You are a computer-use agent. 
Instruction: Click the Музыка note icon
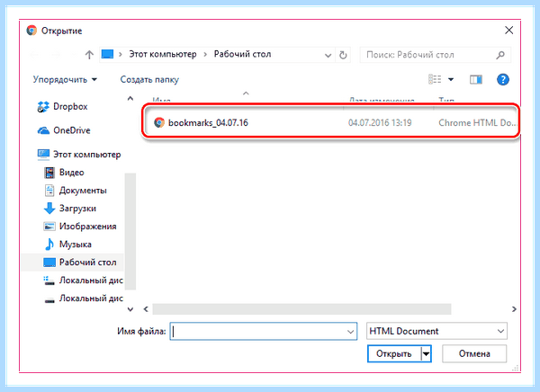(49, 245)
